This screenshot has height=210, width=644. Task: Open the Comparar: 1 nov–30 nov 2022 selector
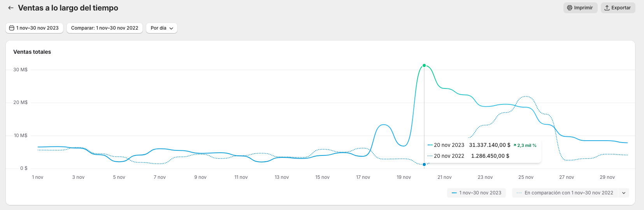click(105, 28)
